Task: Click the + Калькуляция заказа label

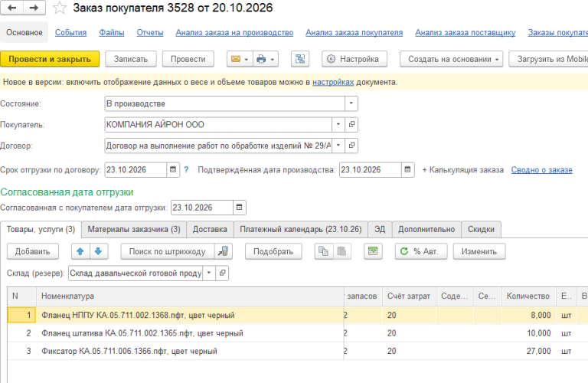Action: [x=462, y=170]
